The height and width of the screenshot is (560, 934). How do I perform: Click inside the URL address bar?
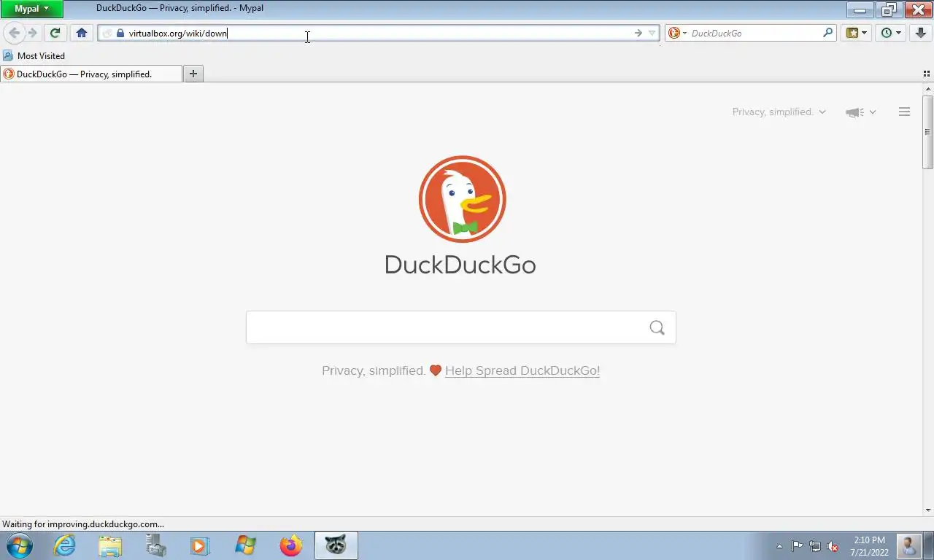point(378,33)
